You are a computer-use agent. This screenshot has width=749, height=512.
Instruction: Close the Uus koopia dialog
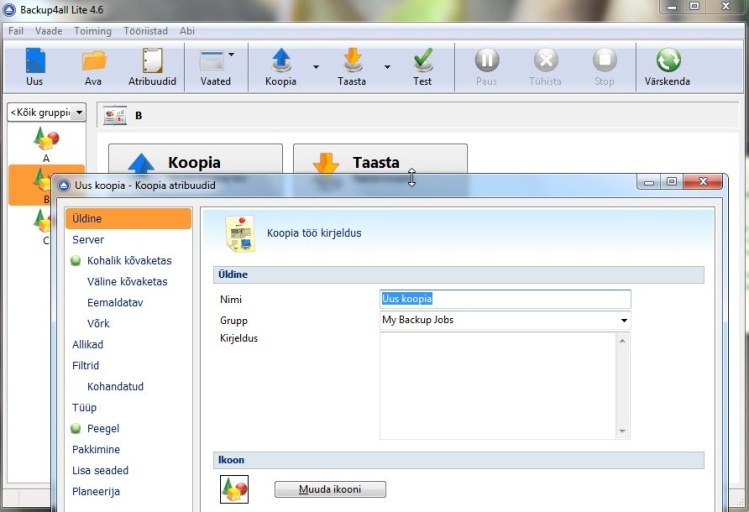coord(703,181)
